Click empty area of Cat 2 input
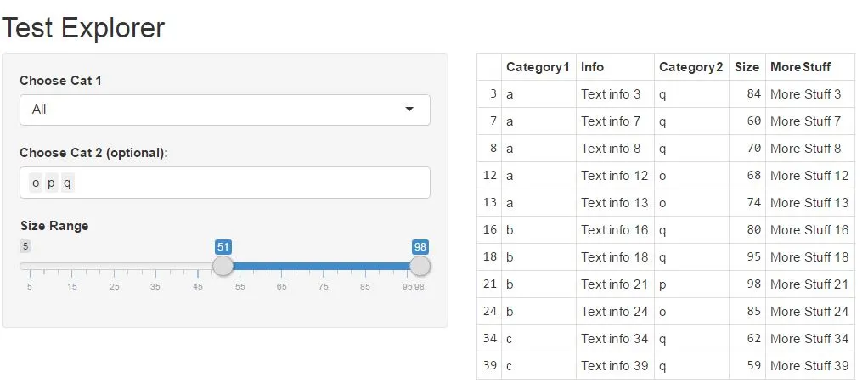The height and width of the screenshot is (383, 868). coord(255,183)
